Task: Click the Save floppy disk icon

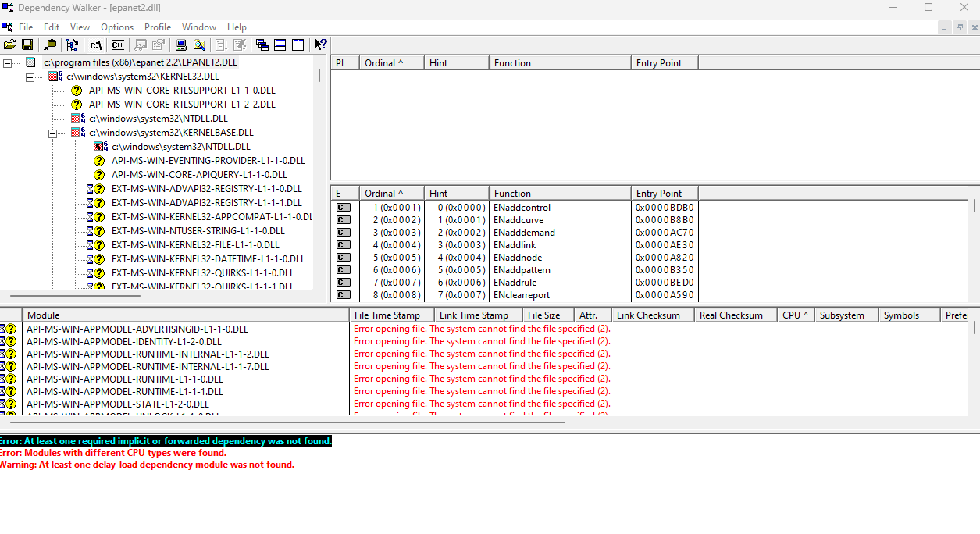Action: [x=27, y=44]
